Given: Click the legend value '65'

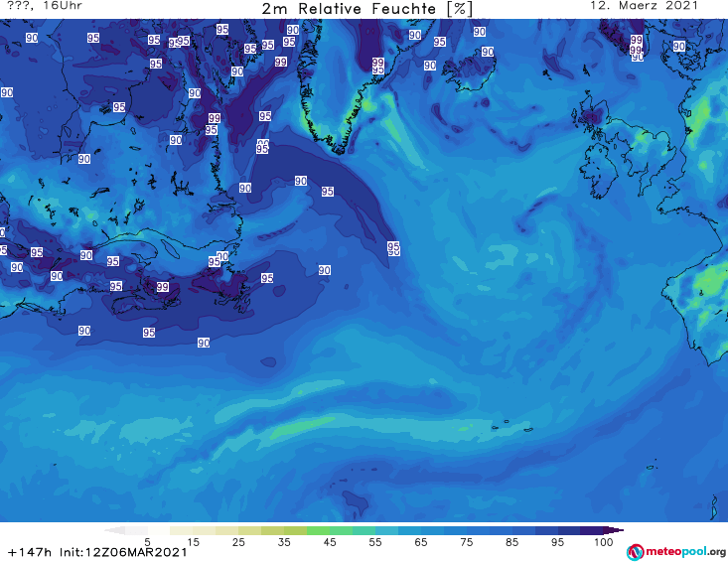Looking at the screenshot, I should 421,542.
